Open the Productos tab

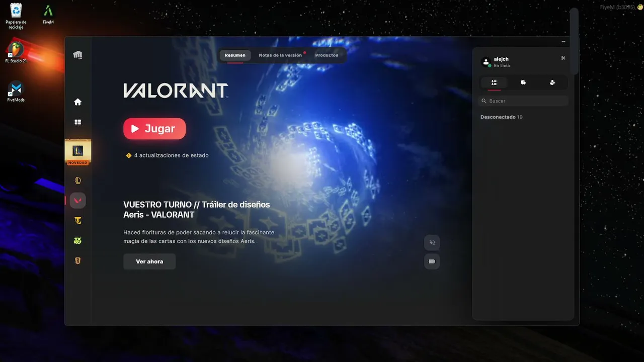327,55
